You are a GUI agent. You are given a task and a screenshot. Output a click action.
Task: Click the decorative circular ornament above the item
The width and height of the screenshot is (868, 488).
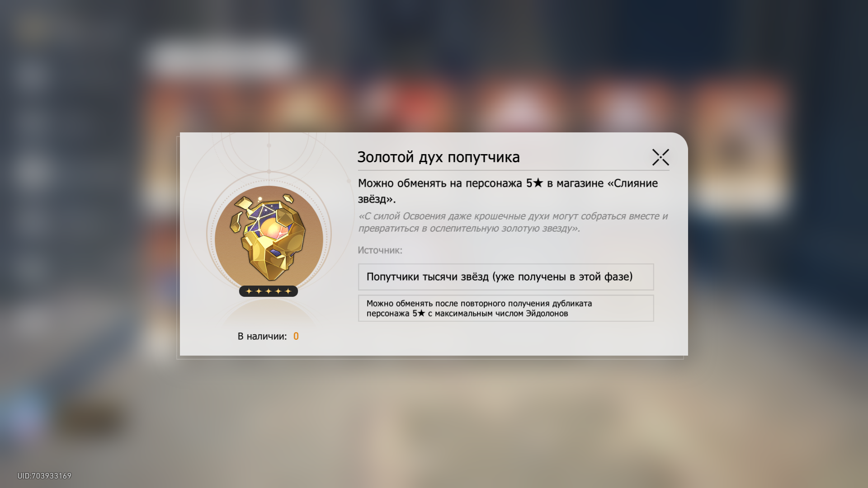[269, 154]
